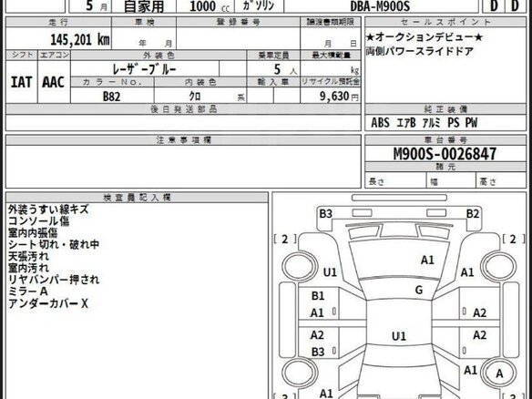Screen dimensions: 532x399
Task: Select the ★オークションデビュー★ line
Action: (425, 37)
